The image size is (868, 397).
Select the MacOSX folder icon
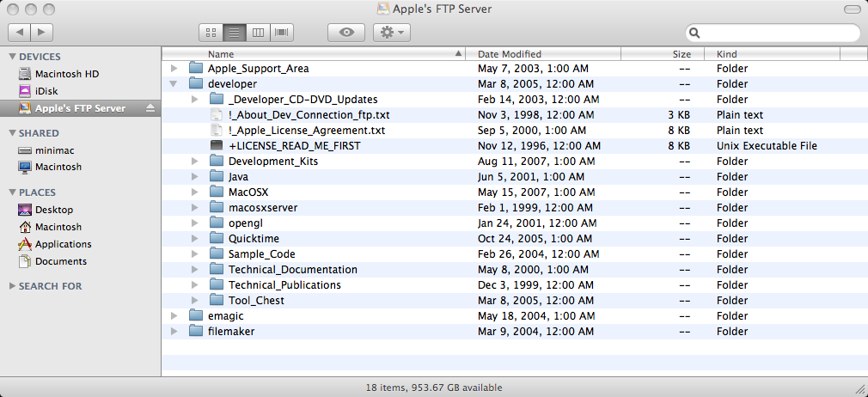click(217, 192)
